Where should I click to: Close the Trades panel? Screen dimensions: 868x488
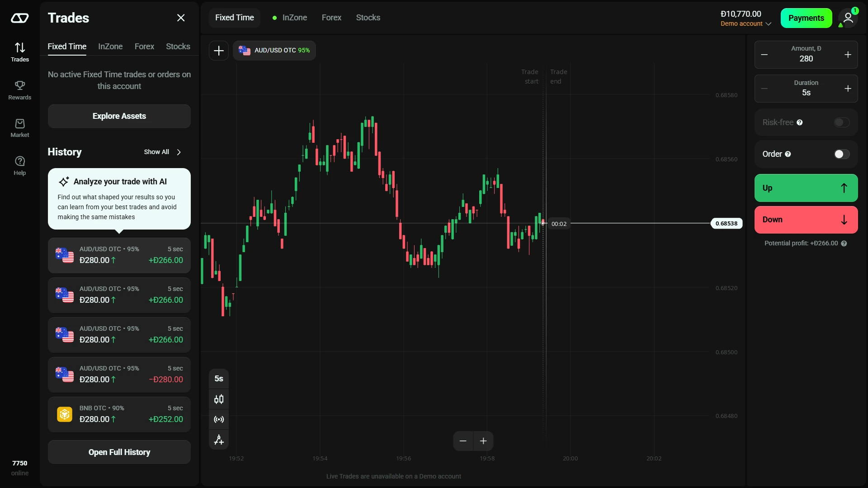coord(181,18)
